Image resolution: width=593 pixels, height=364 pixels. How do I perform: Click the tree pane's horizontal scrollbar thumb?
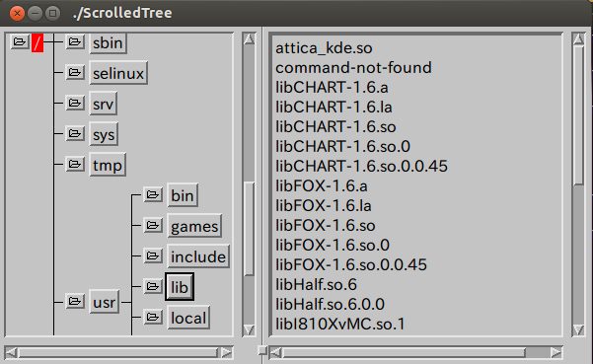[118, 352]
